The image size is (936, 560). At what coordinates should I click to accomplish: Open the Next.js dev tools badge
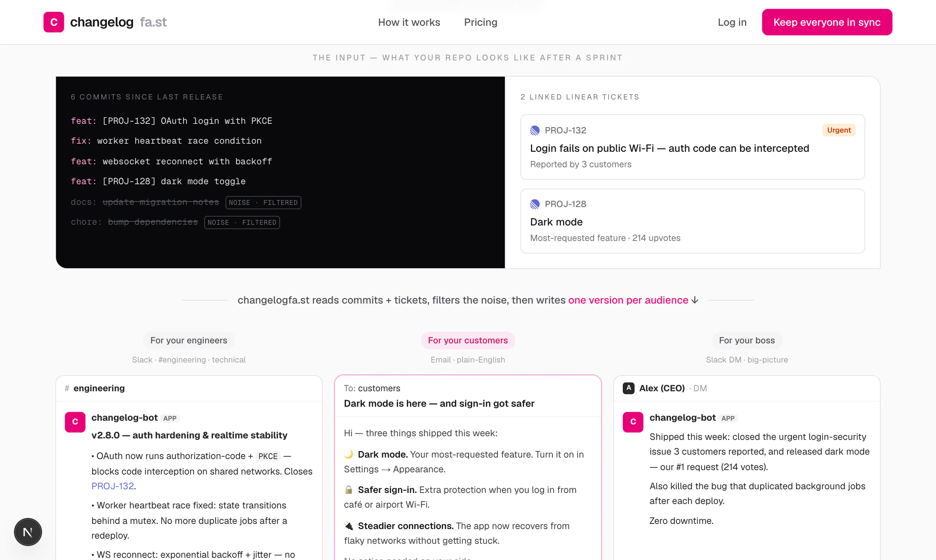tap(28, 532)
